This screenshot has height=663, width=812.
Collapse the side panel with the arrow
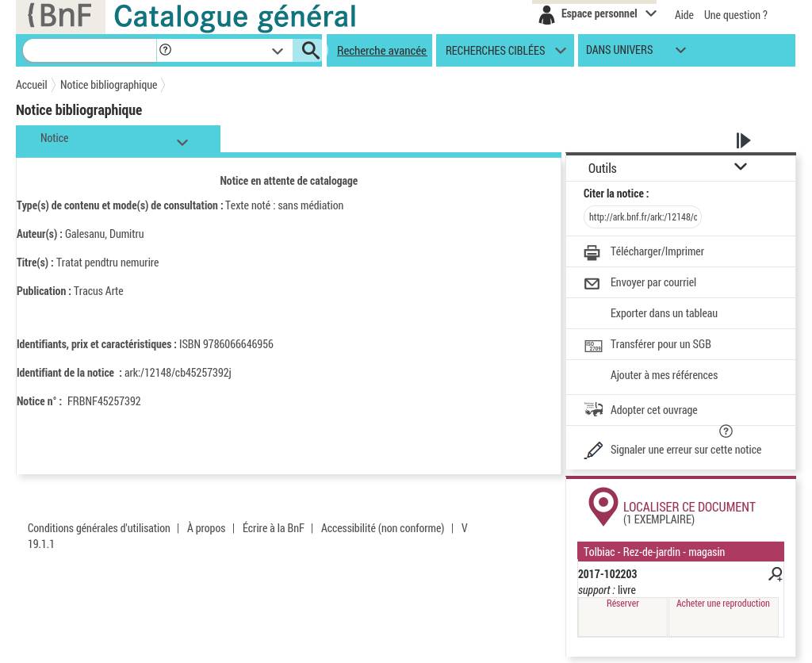743,140
